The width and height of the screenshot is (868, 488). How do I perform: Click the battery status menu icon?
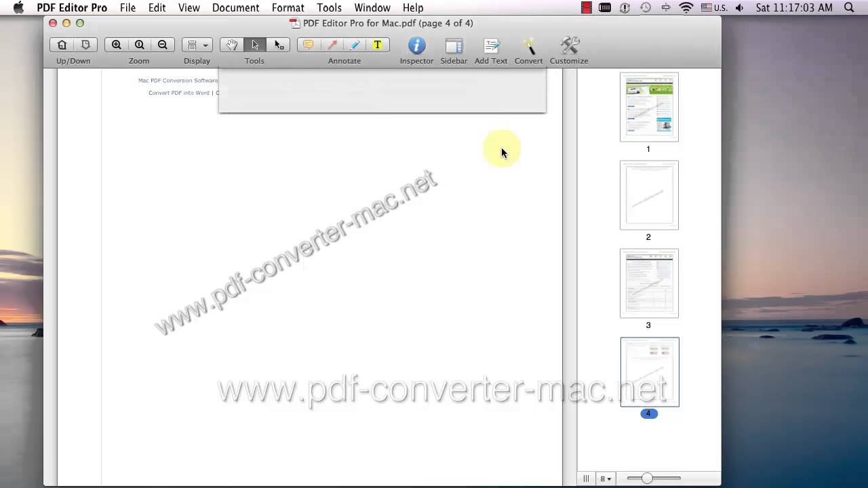click(x=605, y=7)
